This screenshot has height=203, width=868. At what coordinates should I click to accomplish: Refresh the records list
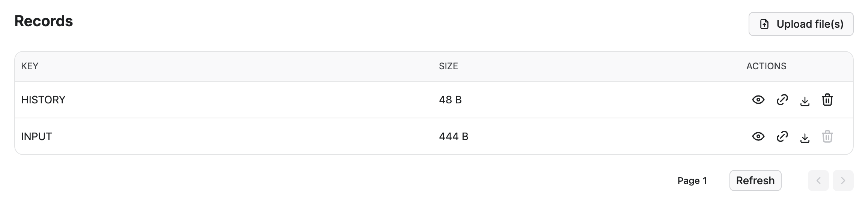click(x=755, y=181)
